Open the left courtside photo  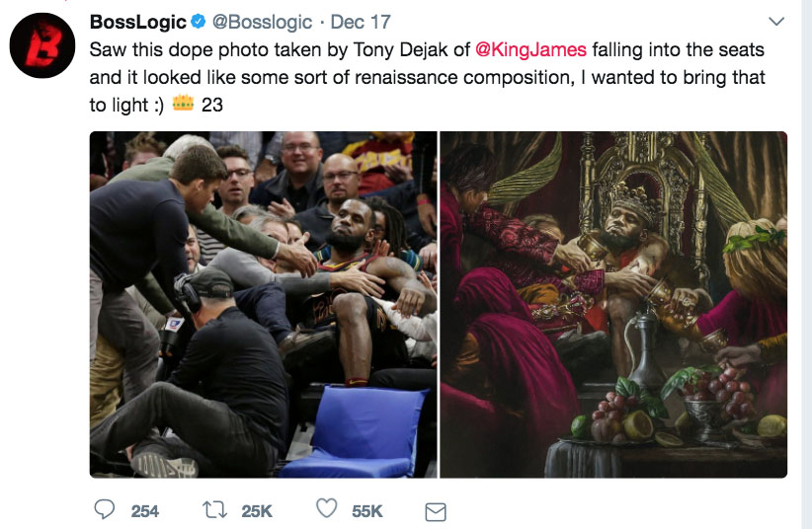pos(263,304)
